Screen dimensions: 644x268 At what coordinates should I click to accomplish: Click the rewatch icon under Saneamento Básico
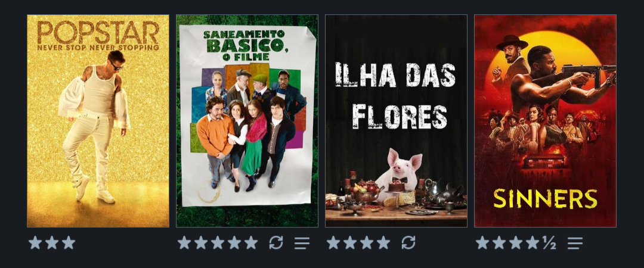pos(276,242)
